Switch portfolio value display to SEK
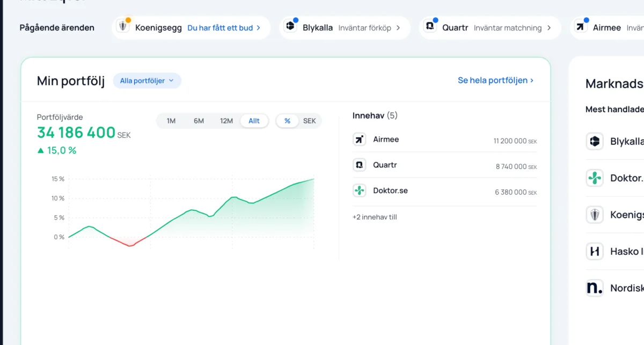 click(310, 121)
